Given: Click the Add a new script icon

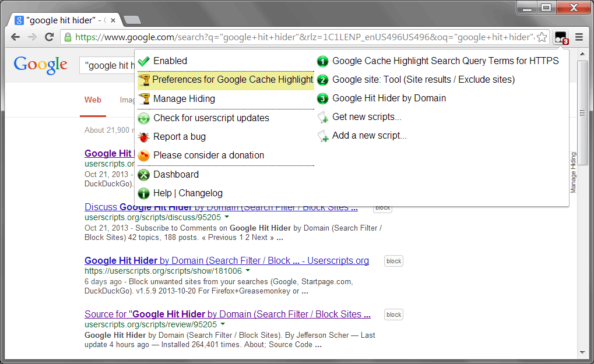Looking at the screenshot, I should (322, 135).
